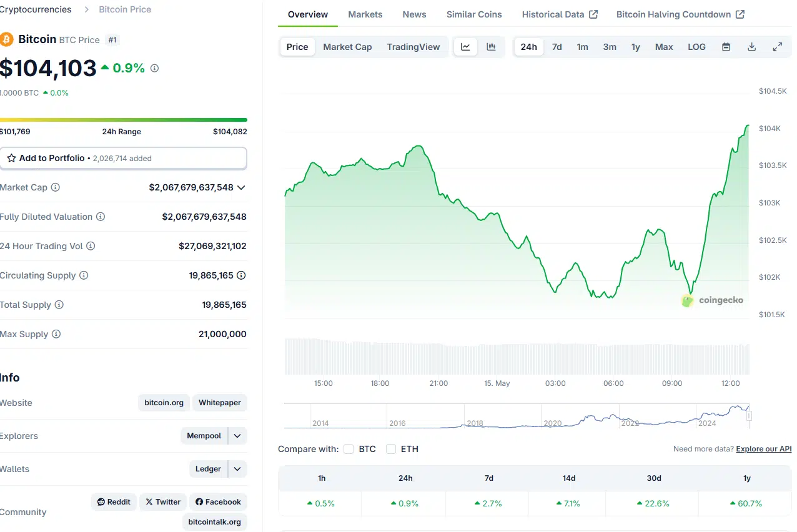
Task: Open the X Twitter community link
Action: 162,501
